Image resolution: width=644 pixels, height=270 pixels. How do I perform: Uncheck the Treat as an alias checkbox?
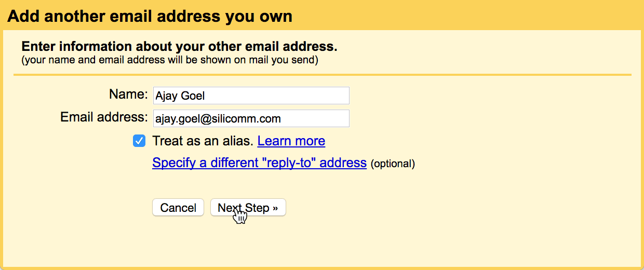click(x=139, y=141)
